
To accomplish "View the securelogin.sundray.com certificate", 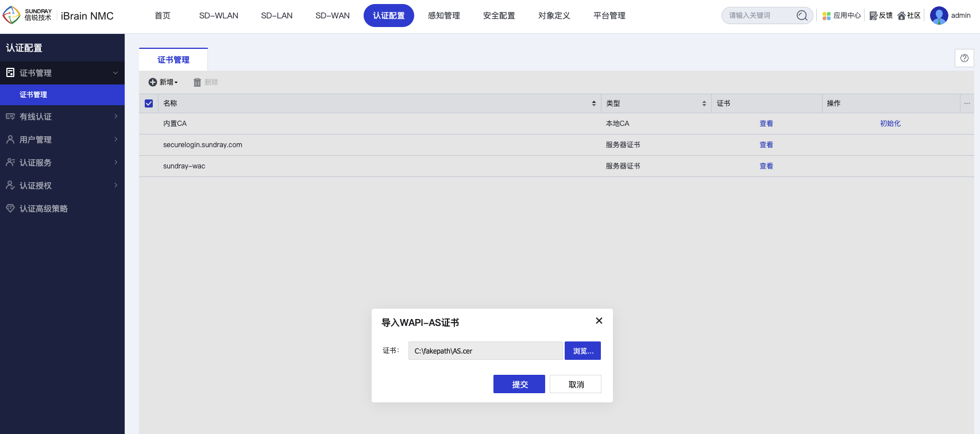I will coord(766,145).
